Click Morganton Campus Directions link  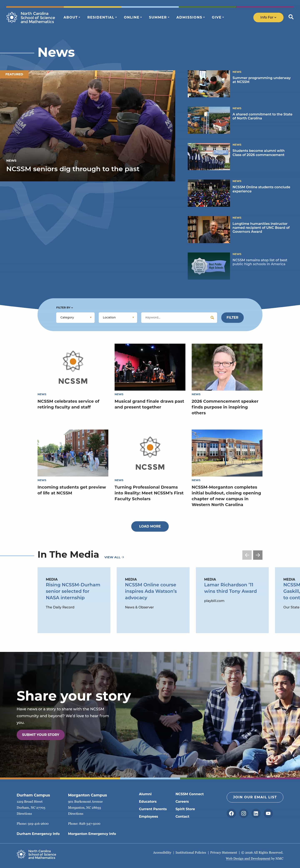pos(76,814)
